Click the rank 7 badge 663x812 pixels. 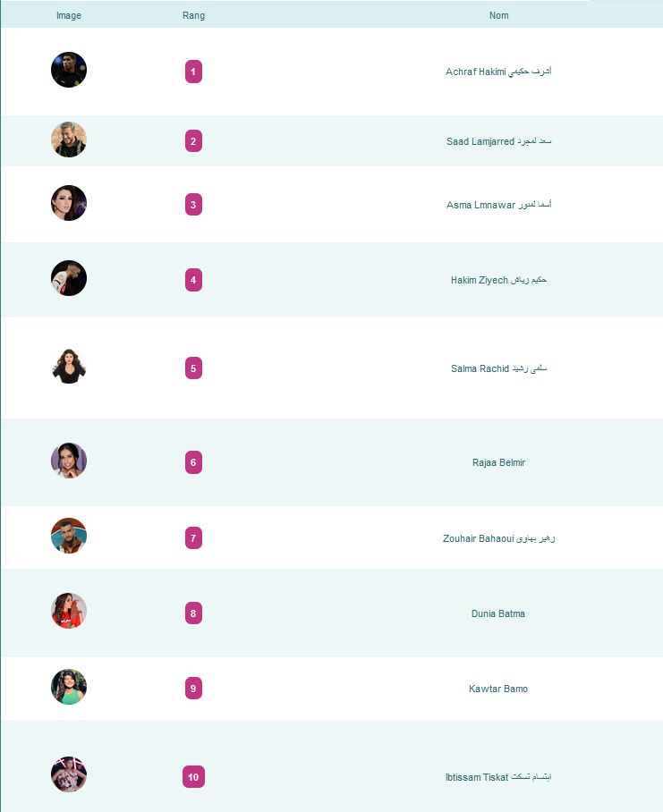click(194, 538)
